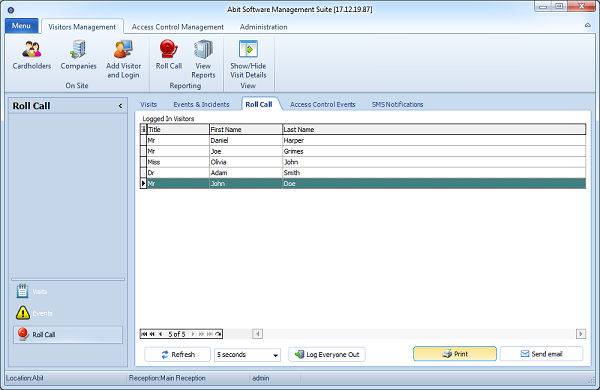Click the app logo icon in title bar
The width and height of the screenshot is (600, 390).
[11, 10]
